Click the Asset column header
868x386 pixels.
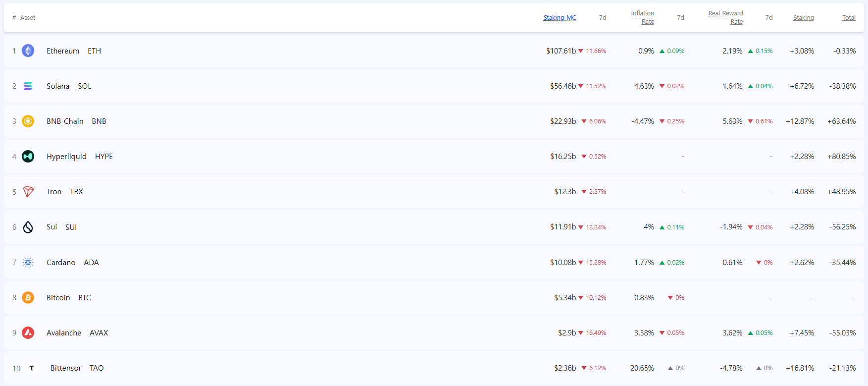point(28,18)
